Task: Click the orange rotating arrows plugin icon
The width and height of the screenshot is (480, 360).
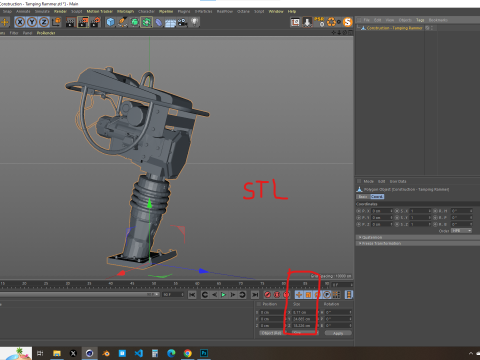Action: click(x=331, y=22)
